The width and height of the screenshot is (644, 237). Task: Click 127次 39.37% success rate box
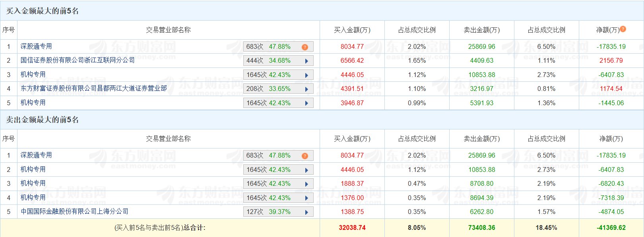[x=269, y=212]
